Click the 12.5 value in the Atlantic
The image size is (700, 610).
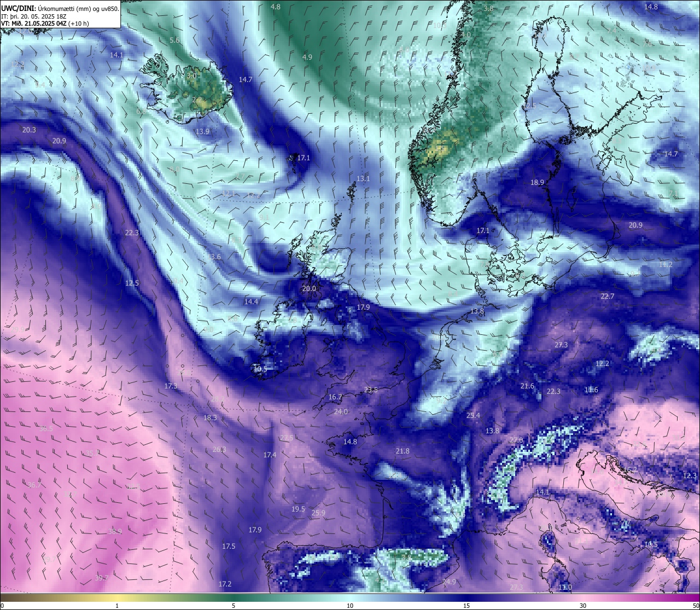click(x=132, y=283)
